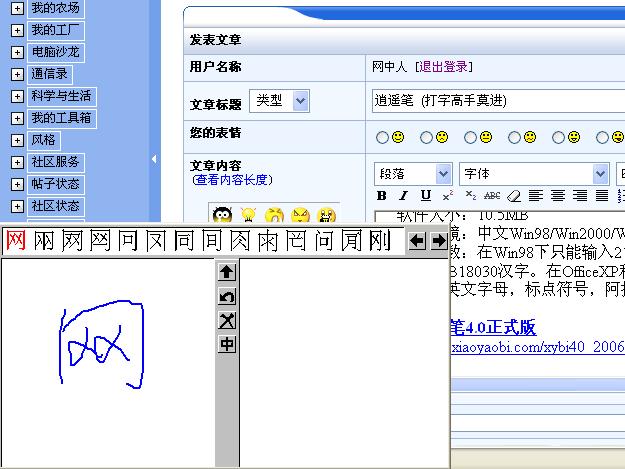Open 科学与生活 sidebar item

61,96
